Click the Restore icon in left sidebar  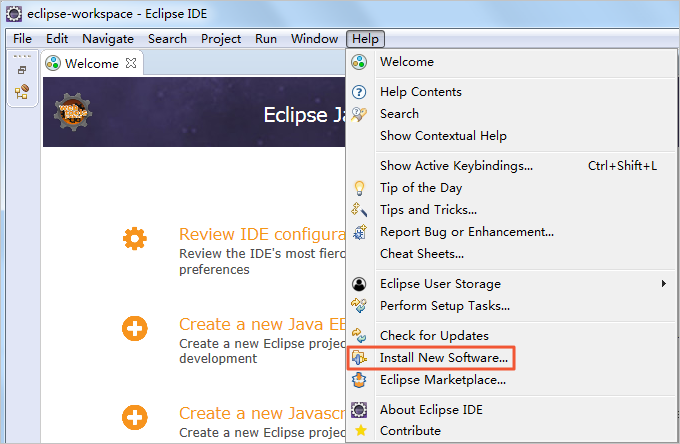tap(22, 70)
